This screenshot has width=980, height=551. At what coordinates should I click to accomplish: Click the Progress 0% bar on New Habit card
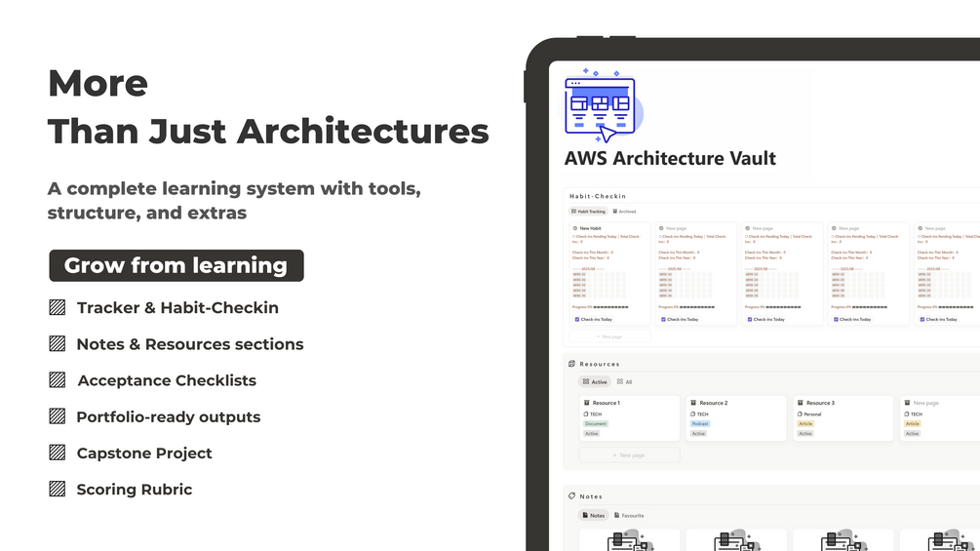[x=600, y=307]
